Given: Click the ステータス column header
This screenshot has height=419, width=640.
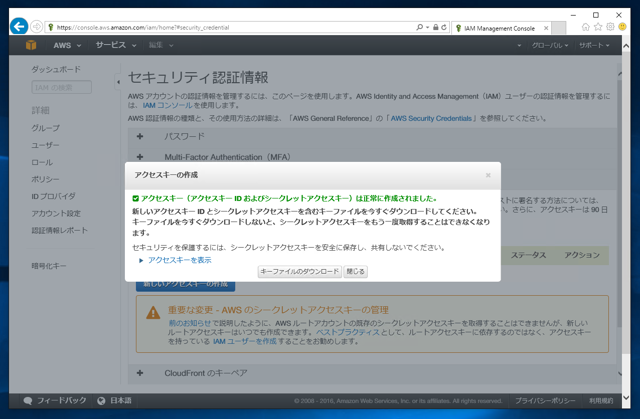Looking at the screenshot, I should (528, 255).
